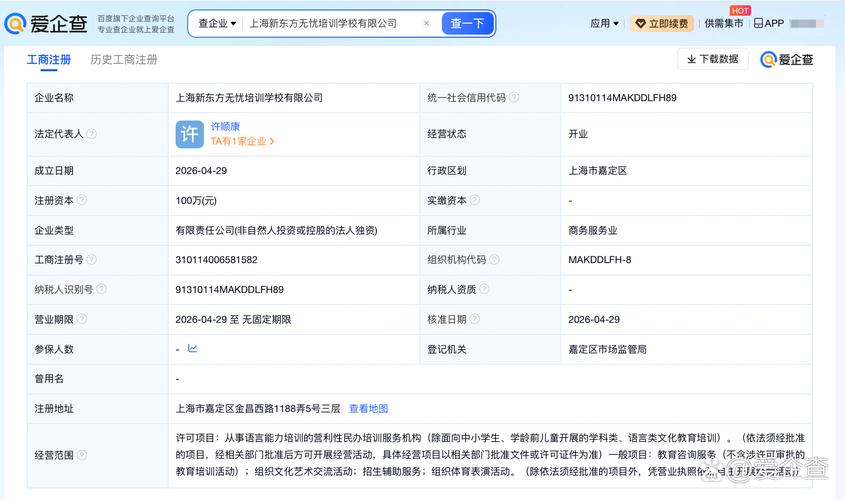Switch to the 历史工商注册 tab
Screen dimensions: 845x500
click(x=124, y=60)
